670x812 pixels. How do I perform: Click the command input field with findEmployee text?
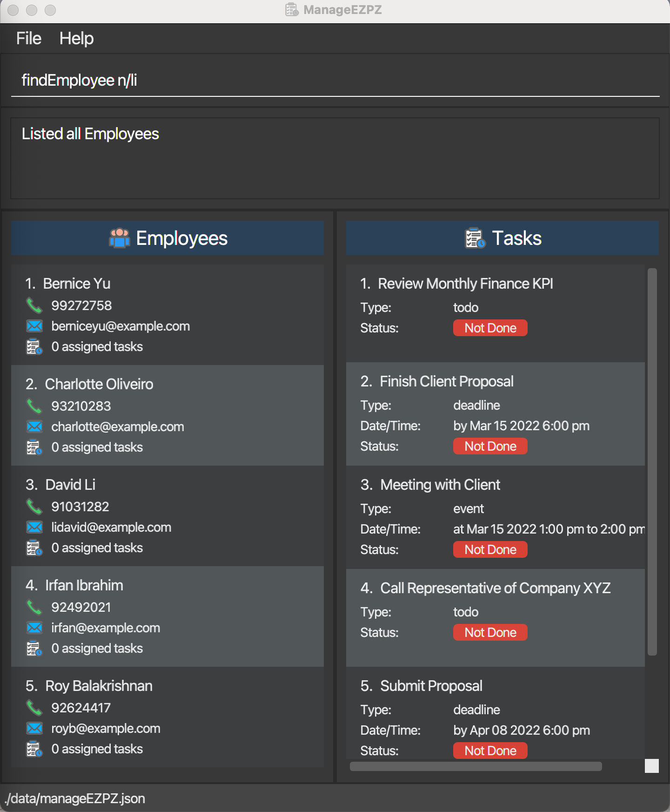[x=335, y=81]
